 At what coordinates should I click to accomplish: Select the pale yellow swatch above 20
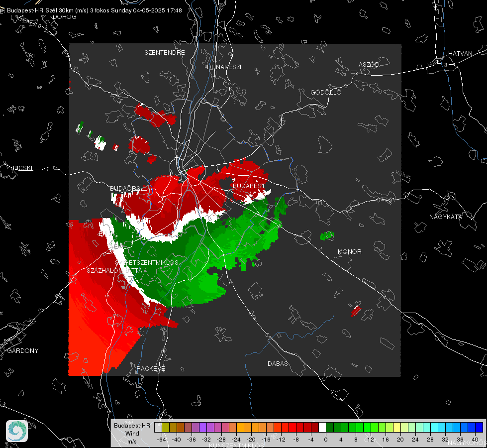[397, 428]
